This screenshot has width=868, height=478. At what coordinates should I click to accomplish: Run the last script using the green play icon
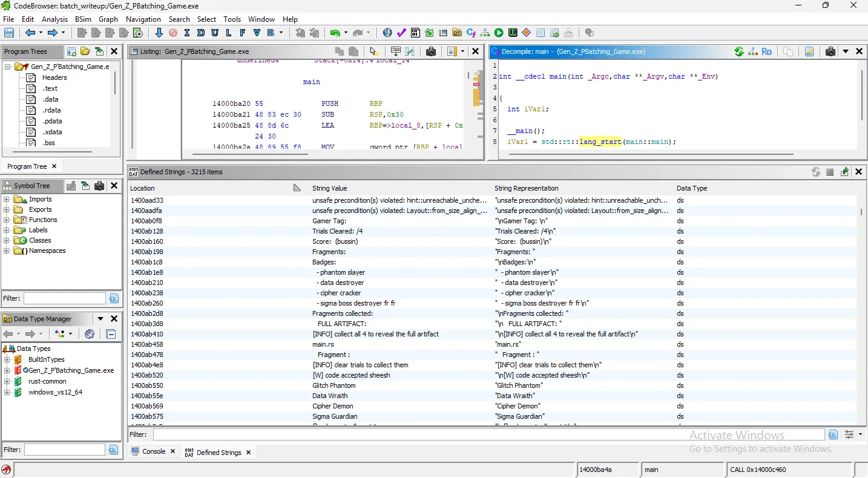[x=498, y=33]
